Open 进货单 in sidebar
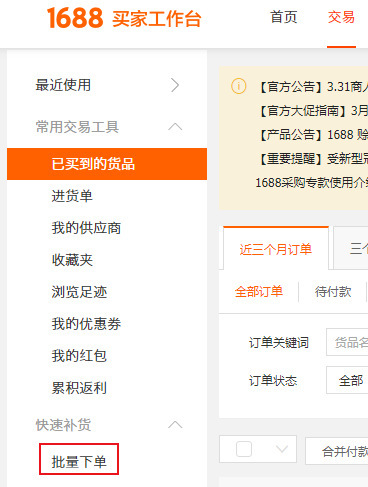This screenshot has width=368, height=487. 72,196
